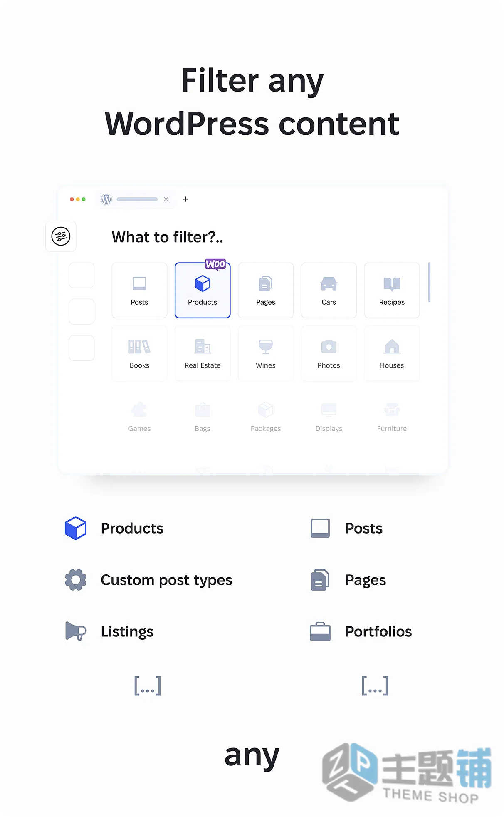Viewport: 504px width, 817px height.
Task: Pick the Books content card
Action: click(x=139, y=353)
